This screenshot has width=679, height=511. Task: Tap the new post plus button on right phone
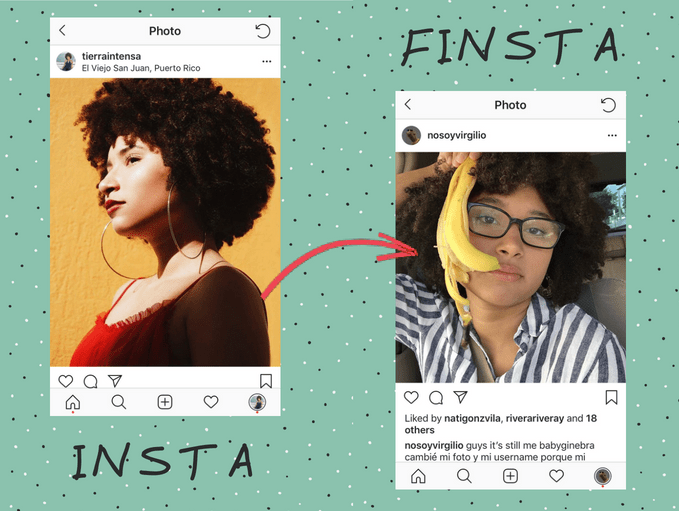coord(511,476)
